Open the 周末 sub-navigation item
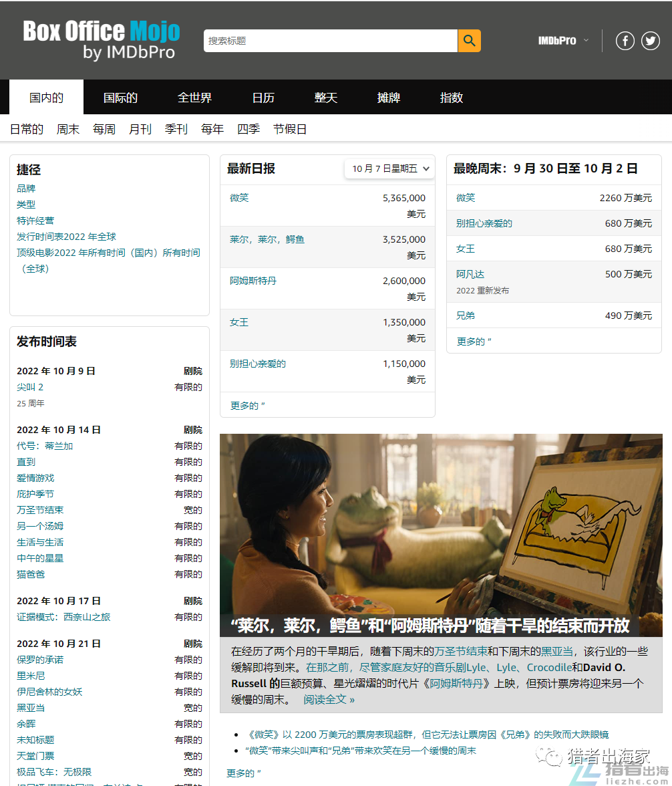The height and width of the screenshot is (786, 672). pyautogui.click(x=67, y=128)
